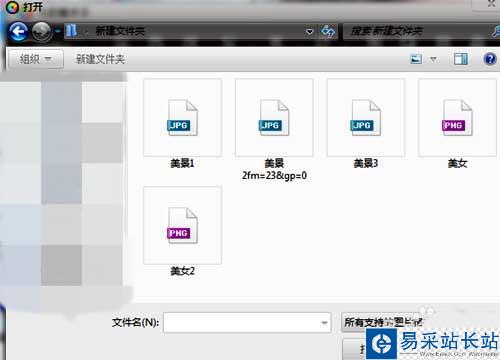Click the 美女2 file name label
The width and height of the screenshot is (500, 360).
(x=182, y=271)
